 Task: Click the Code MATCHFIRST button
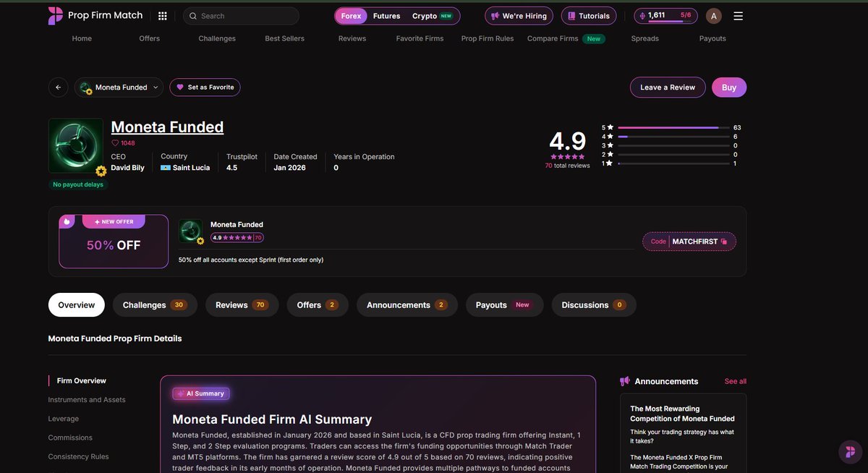[689, 242]
